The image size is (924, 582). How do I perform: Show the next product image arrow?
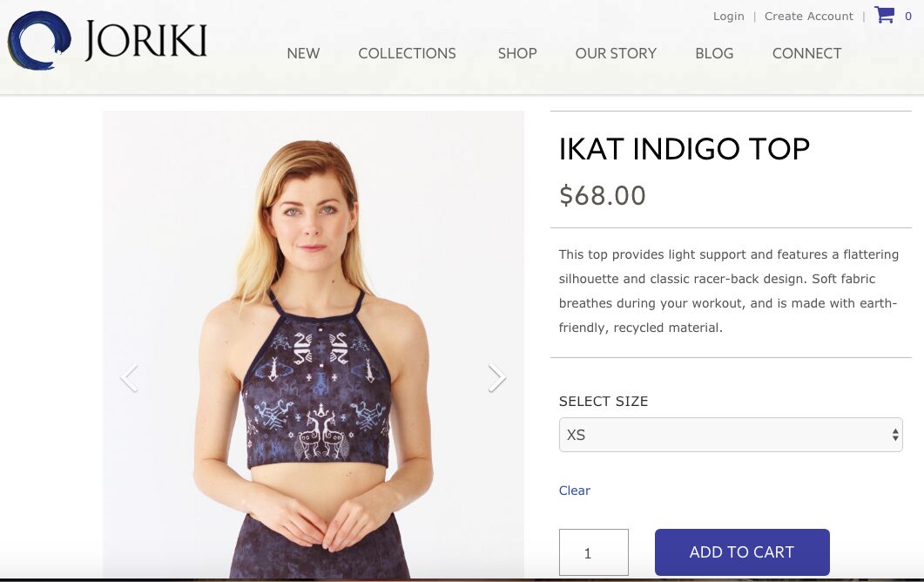(496, 378)
